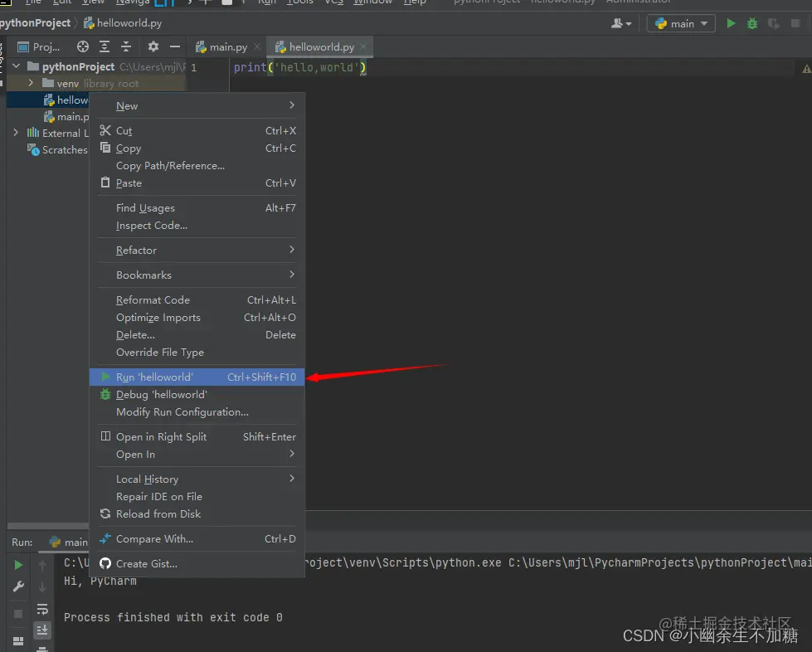Screen dimensions: 812x652
Task: Open the user account icon menu
Action: click(621, 23)
